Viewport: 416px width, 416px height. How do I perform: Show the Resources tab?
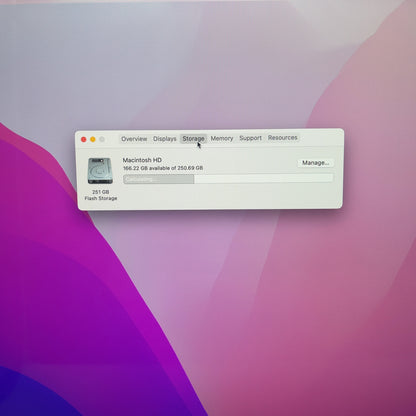point(283,137)
